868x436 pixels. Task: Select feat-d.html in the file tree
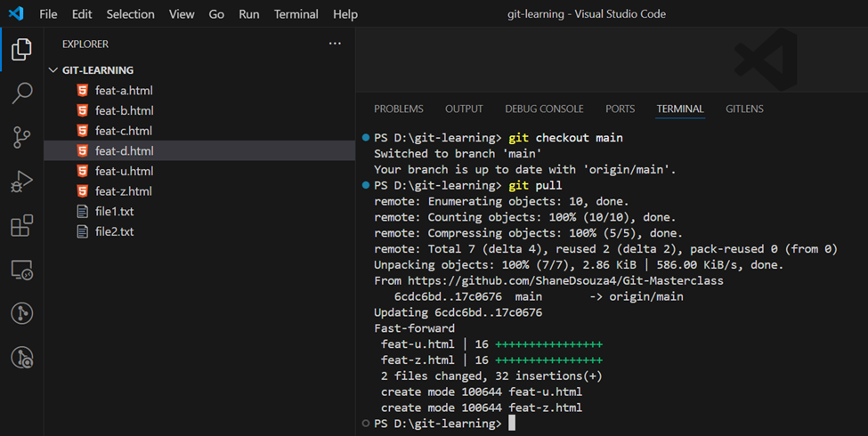(199, 150)
